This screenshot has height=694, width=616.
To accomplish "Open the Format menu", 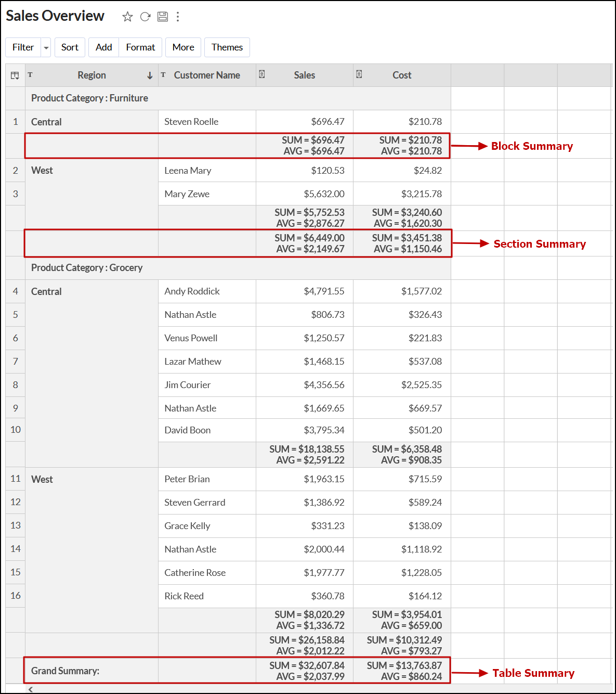I will (x=140, y=47).
